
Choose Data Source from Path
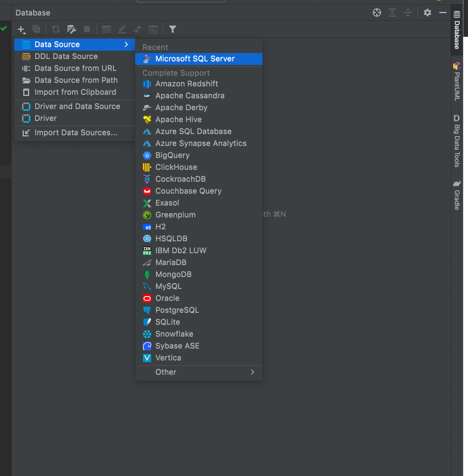pyautogui.click(x=74, y=80)
